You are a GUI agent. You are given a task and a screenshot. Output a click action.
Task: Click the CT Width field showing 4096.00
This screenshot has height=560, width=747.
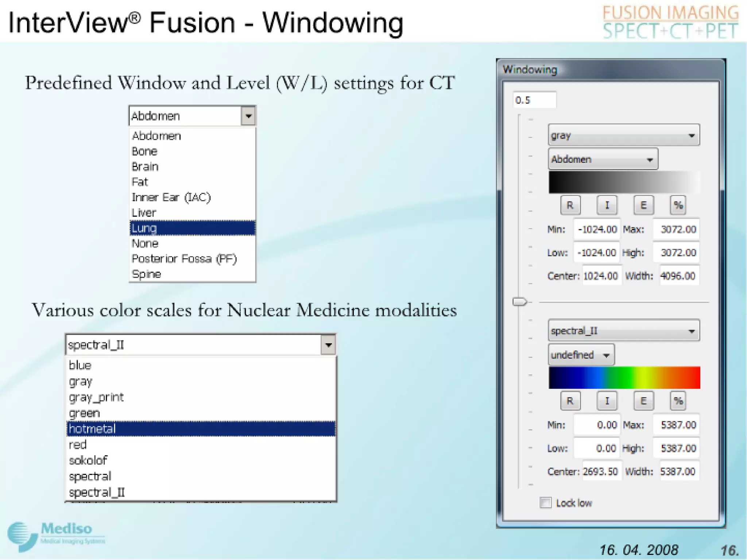[x=679, y=276]
